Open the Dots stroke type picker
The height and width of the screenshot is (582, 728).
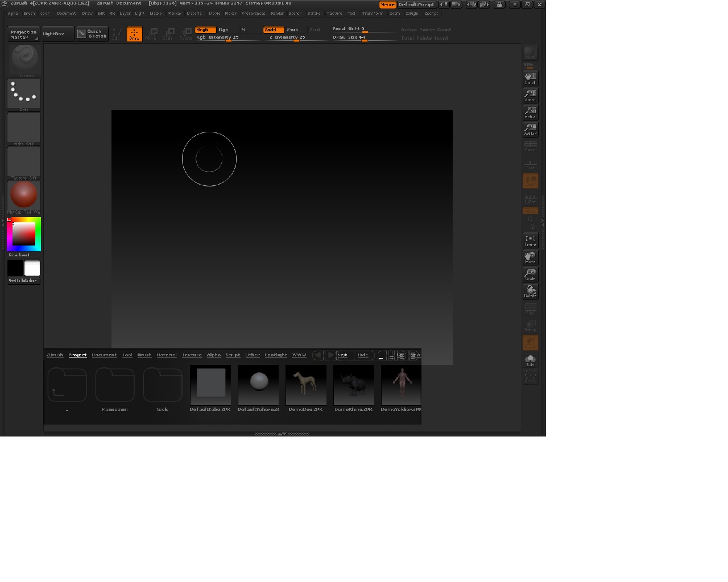(24, 95)
